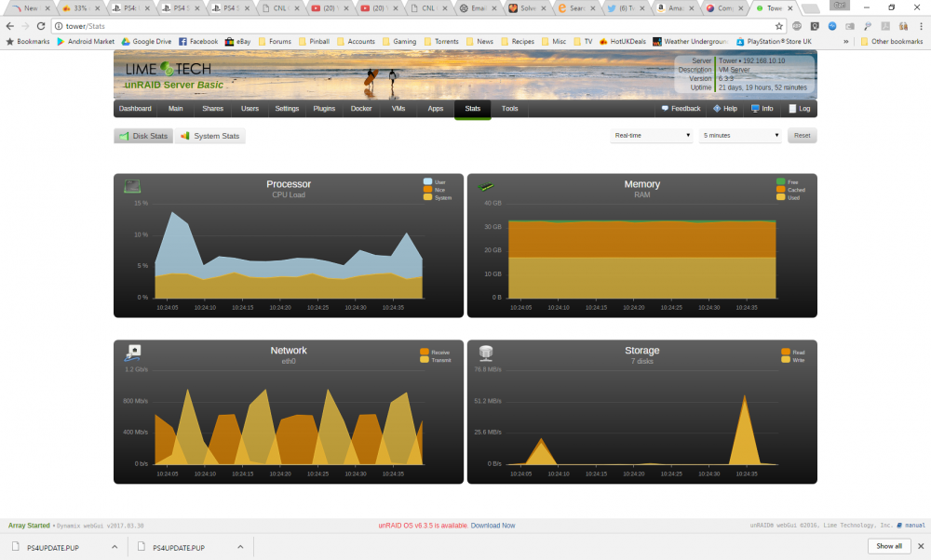931x560 pixels.
Task: Close the downloads bar
Action: [x=921, y=546]
